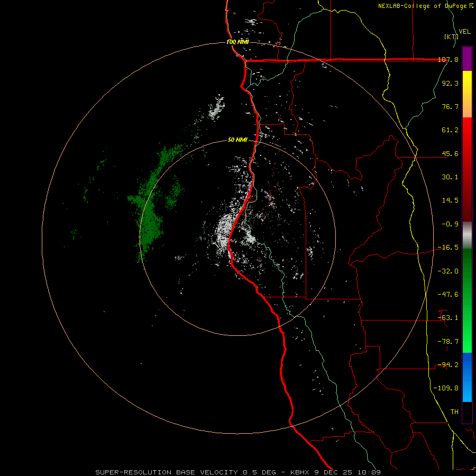
Task: Click the 92.3 velocity scale value
Action: (x=450, y=83)
